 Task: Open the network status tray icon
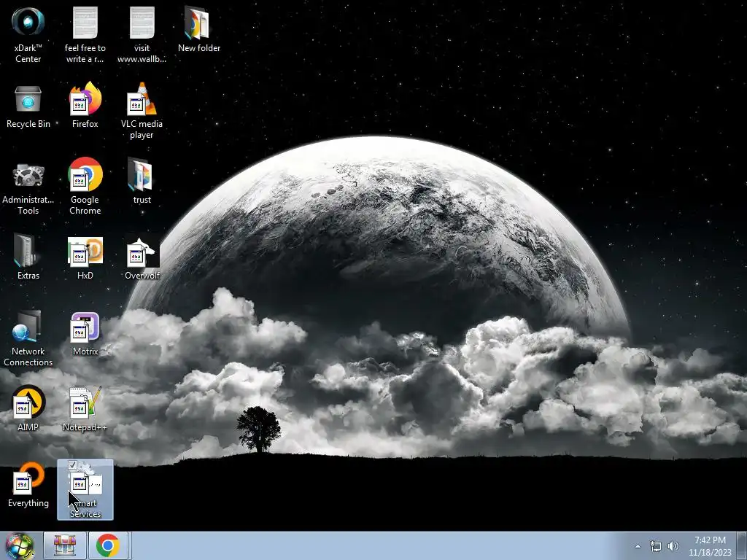tap(656, 546)
